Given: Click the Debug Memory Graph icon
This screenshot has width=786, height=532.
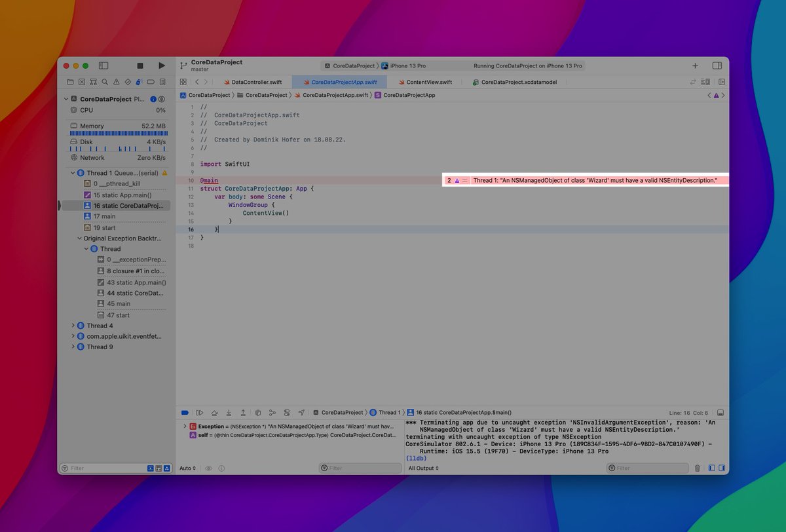Looking at the screenshot, I should pos(272,413).
